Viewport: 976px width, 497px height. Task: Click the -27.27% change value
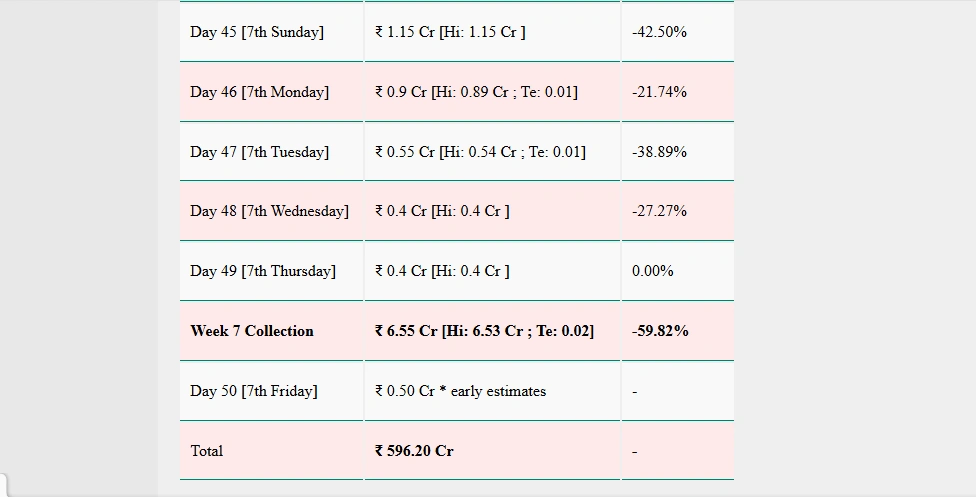(x=659, y=211)
